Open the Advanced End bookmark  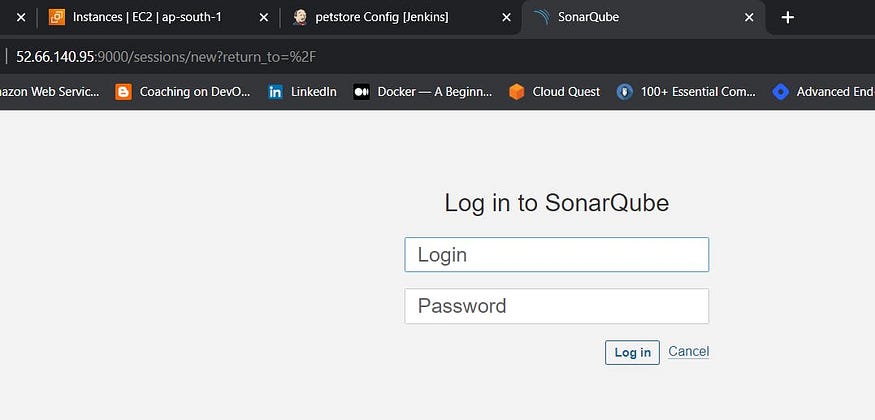[x=824, y=91]
